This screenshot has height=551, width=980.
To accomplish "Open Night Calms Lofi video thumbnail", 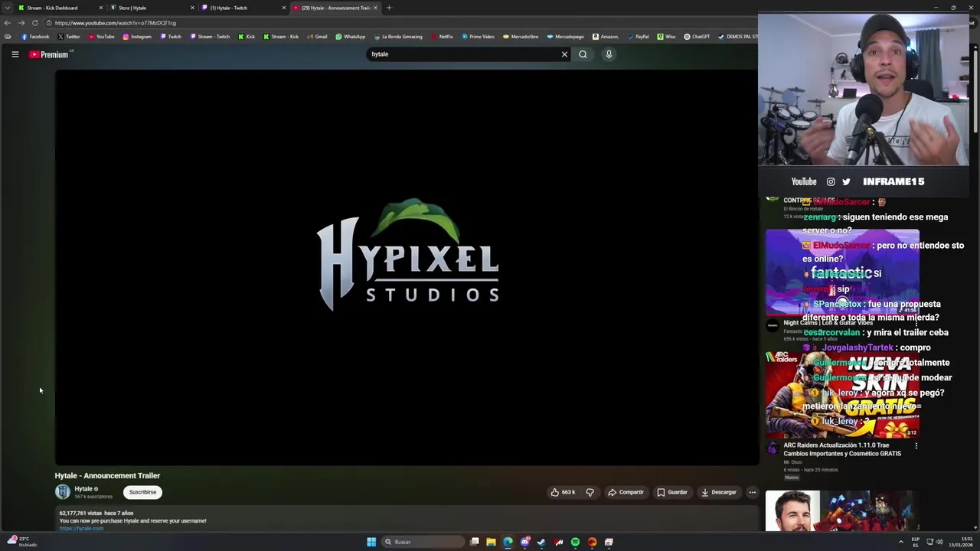I will point(842,272).
